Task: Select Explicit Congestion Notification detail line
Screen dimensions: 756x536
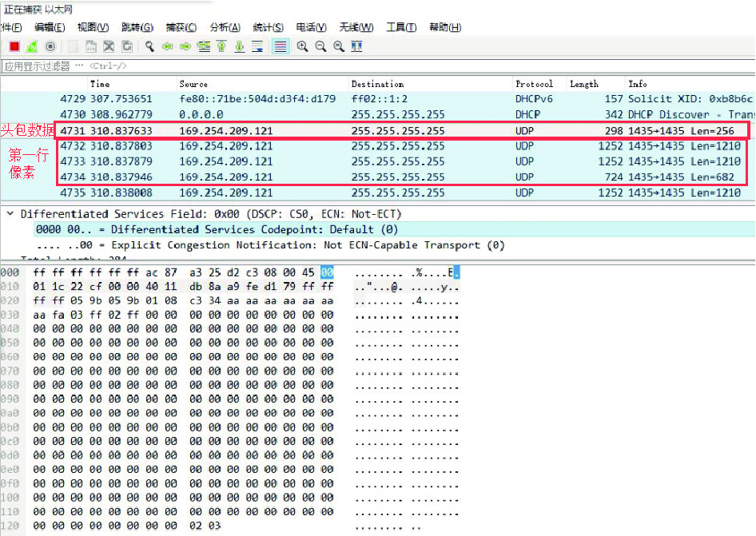Action: click(270, 245)
